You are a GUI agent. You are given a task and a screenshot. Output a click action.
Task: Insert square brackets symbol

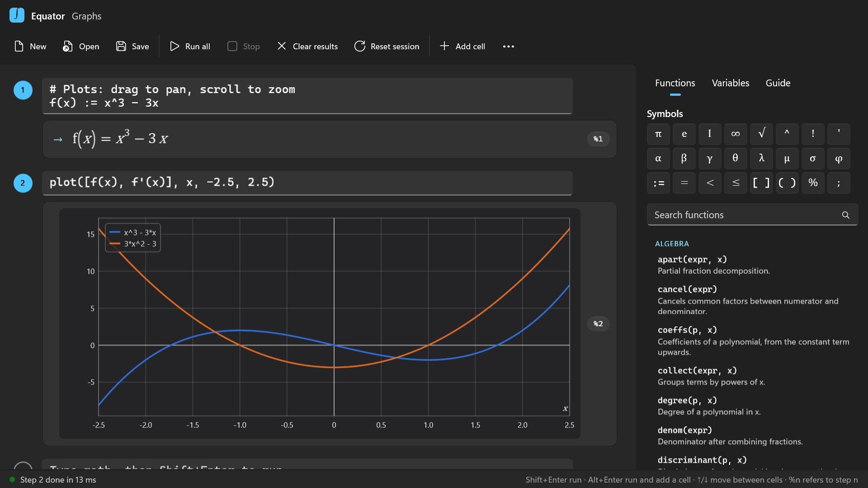tap(761, 183)
